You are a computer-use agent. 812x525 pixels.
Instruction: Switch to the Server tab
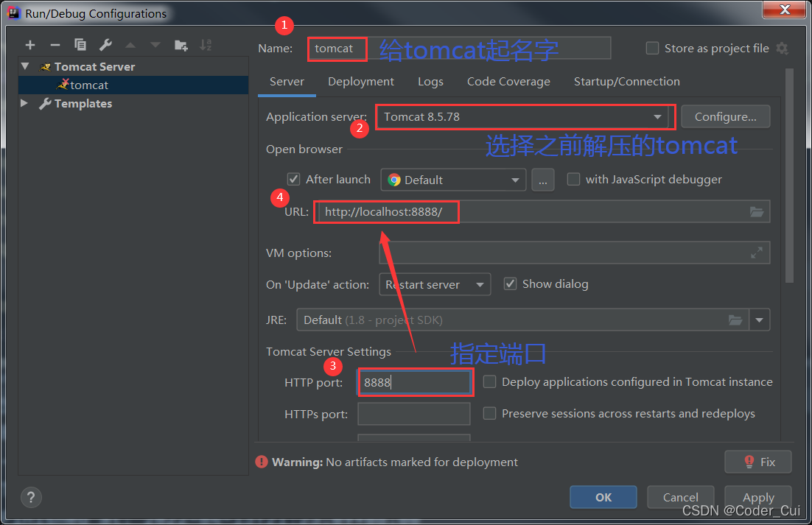click(287, 82)
